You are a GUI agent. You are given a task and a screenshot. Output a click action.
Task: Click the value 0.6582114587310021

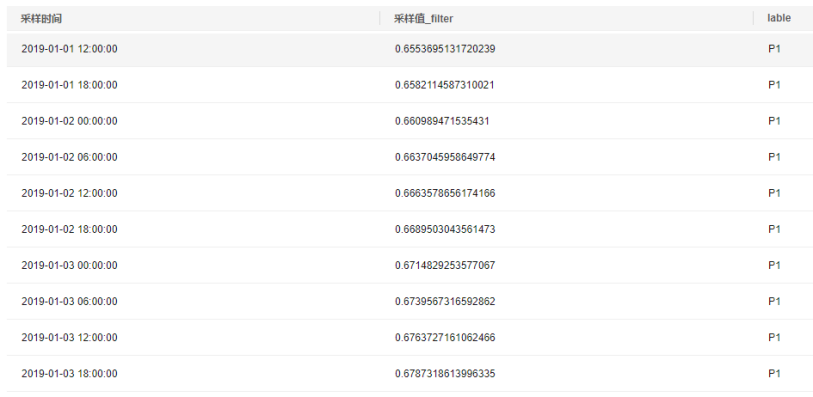tap(444, 85)
